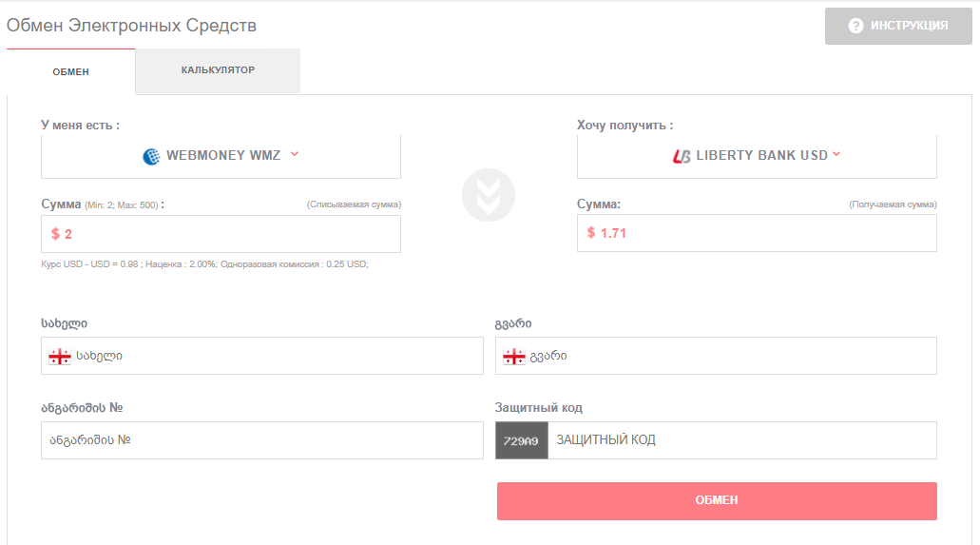The height and width of the screenshot is (545, 980).
Task: Click the red Обмен submit button
Action: click(x=717, y=501)
